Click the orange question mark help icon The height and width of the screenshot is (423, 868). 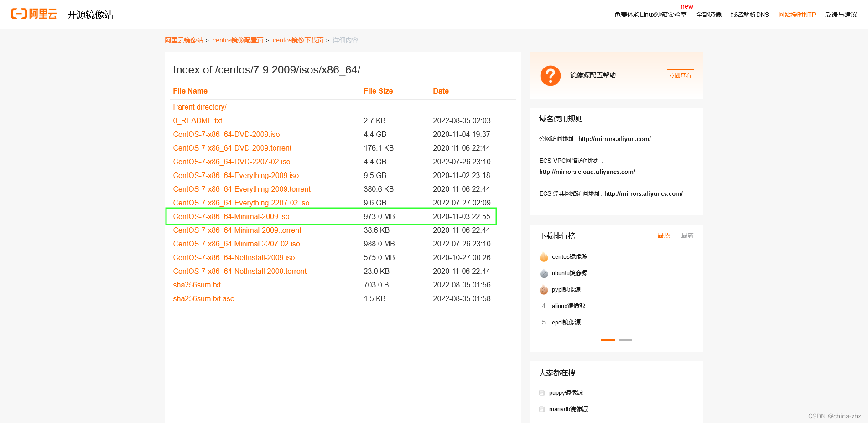(x=551, y=75)
